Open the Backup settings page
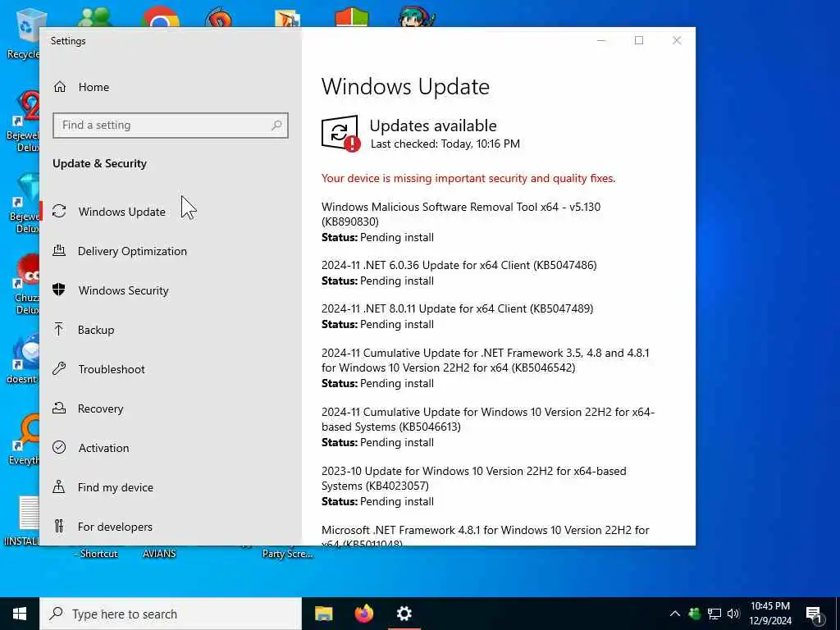840x630 pixels. [x=96, y=330]
